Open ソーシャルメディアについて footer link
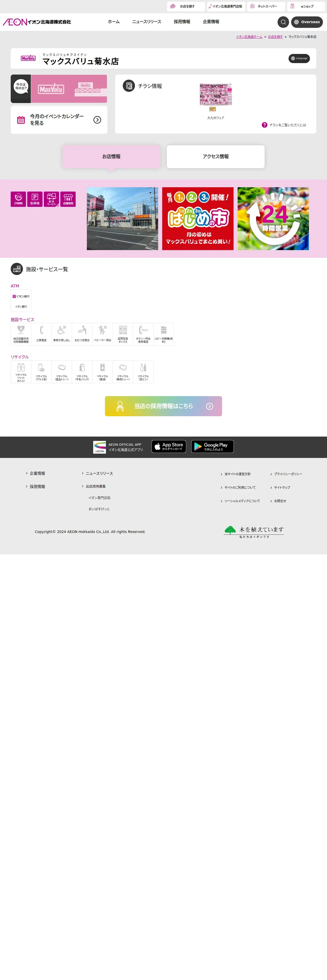The width and height of the screenshot is (327, 980). click(x=242, y=501)
